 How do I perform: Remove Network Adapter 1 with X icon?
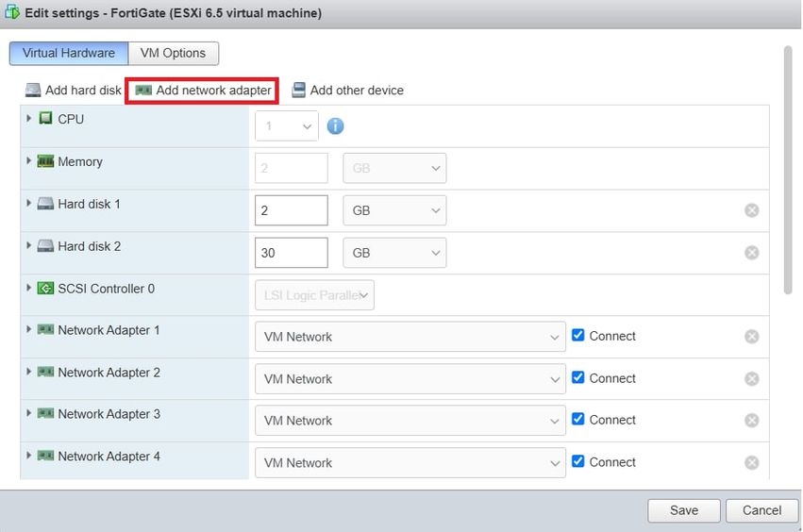752,337
